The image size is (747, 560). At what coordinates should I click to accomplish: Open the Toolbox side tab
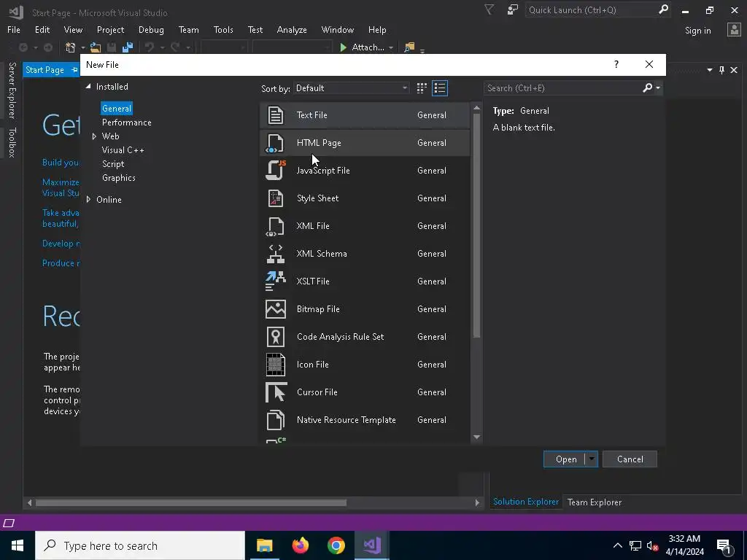(x=12, y=142)
